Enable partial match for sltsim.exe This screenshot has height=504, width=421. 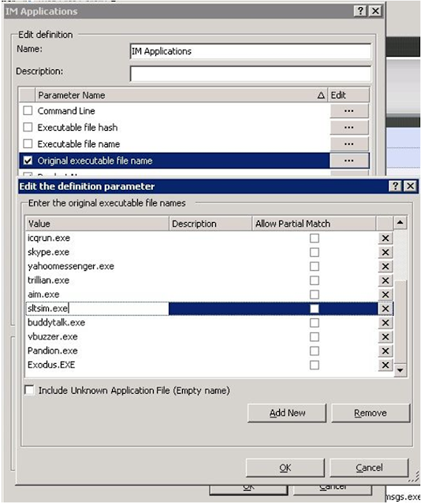315,309
